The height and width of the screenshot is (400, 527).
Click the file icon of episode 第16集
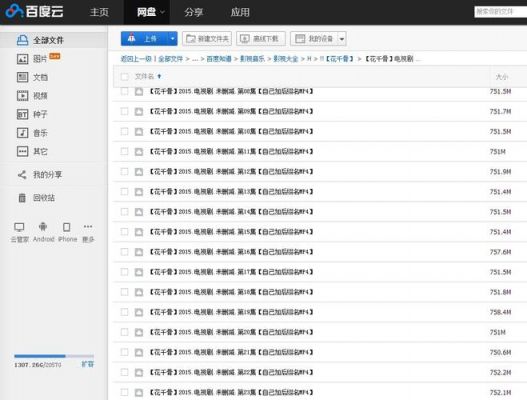pyautogui.click(x=139, y=252)
